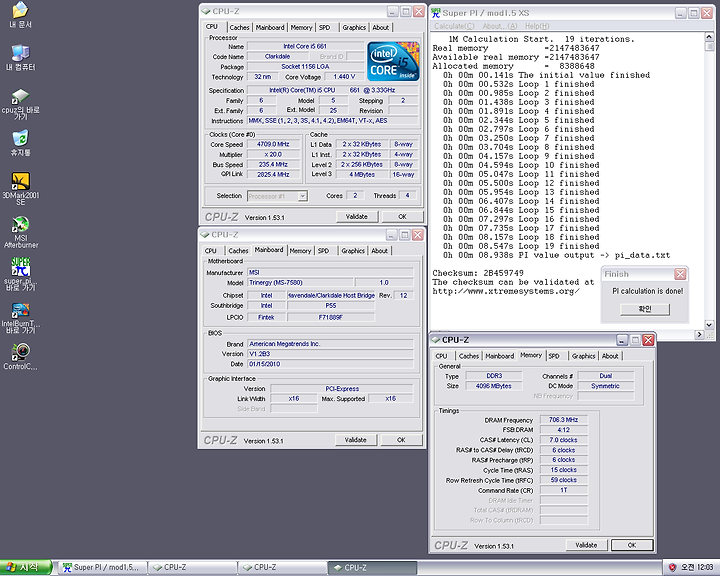720x576 pixels.
Task: Click the CAS# Latency 7.0 clocks value
Action: pos(563,440)
